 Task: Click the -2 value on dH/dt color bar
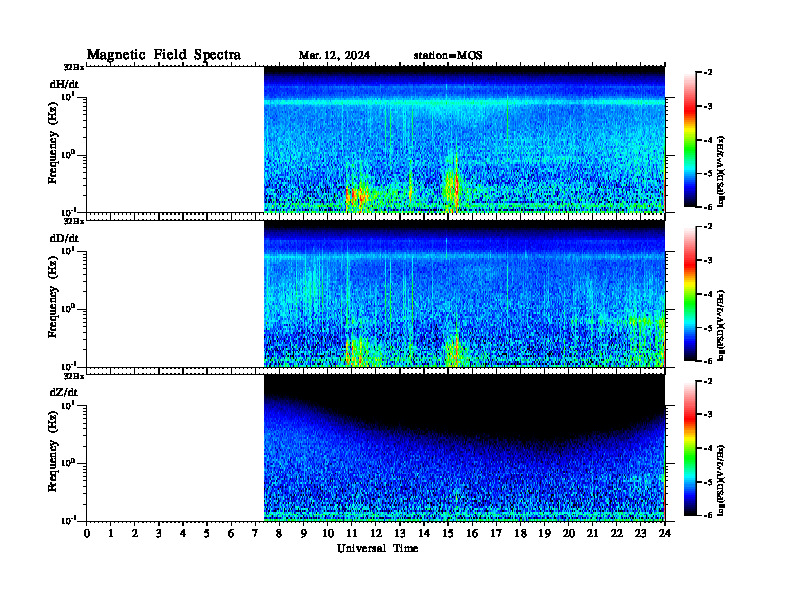[708, 73]
